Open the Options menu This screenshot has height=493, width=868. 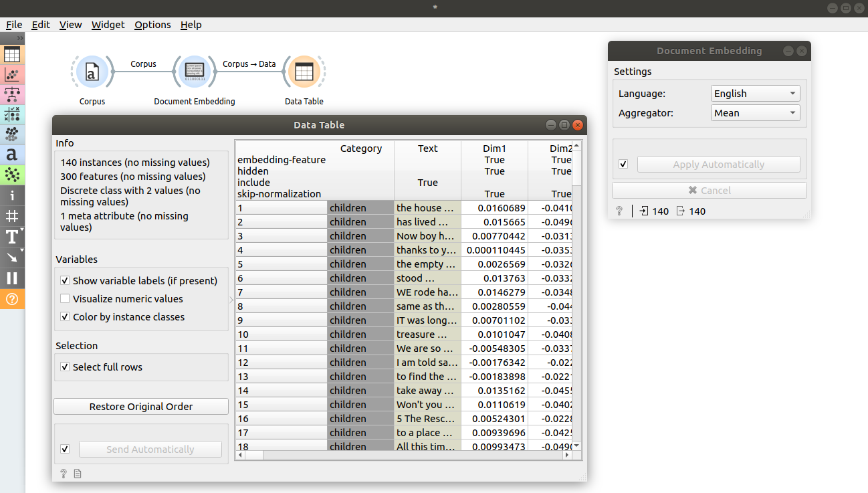(x=152, y=25)
